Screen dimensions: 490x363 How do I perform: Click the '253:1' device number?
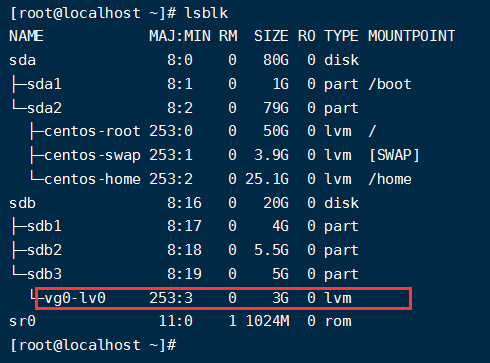coord(171,155)
